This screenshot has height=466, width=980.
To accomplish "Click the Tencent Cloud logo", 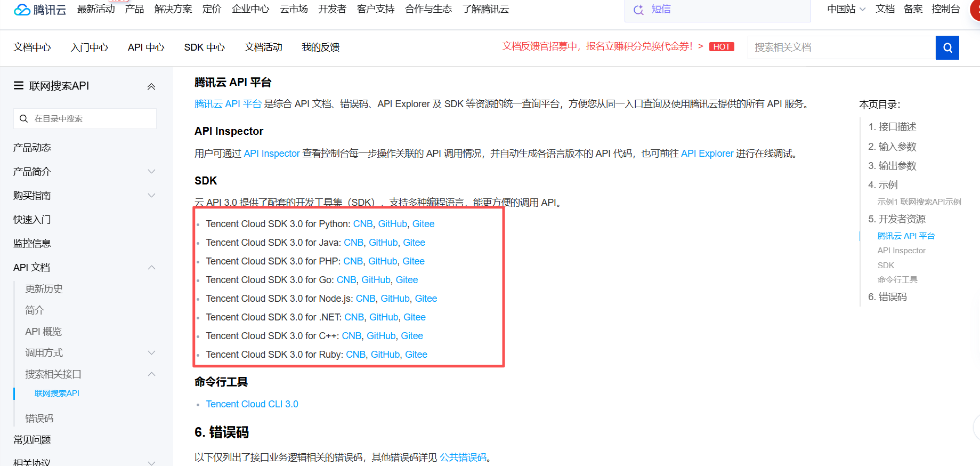I will tap(40, 10).
